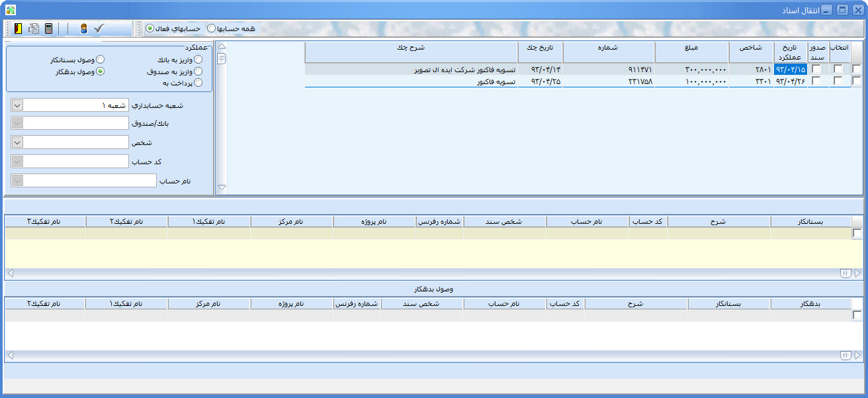Viewport: 868px width, 398px height.
Task: Select the همه حسابها radio option
Action: [211, 28]
